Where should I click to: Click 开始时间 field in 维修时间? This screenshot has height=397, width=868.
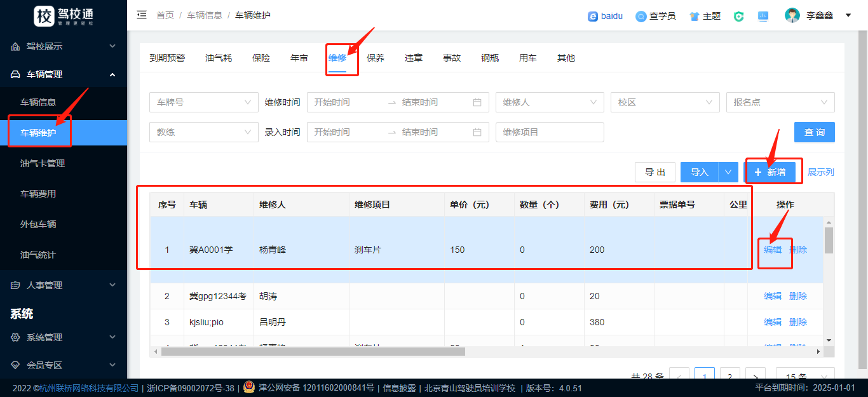[348, 102]
